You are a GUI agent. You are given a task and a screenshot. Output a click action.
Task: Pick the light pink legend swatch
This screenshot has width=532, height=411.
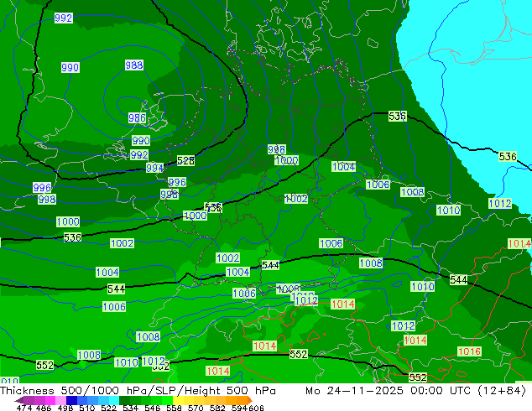pyautogui.click(x=60, y=400)
